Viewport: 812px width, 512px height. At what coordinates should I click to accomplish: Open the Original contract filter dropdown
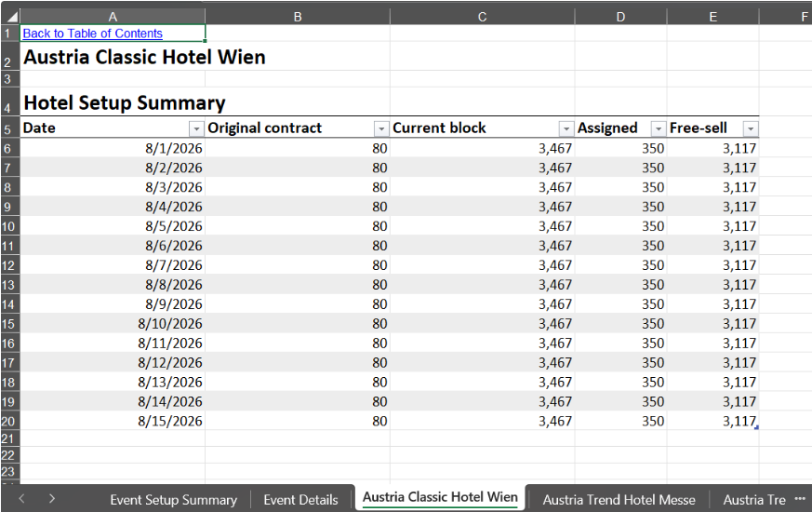[x=381, y=128]
